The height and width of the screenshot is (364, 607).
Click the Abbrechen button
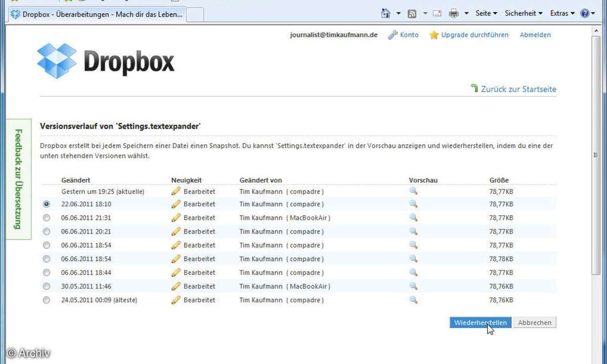[x=535, y=323]
